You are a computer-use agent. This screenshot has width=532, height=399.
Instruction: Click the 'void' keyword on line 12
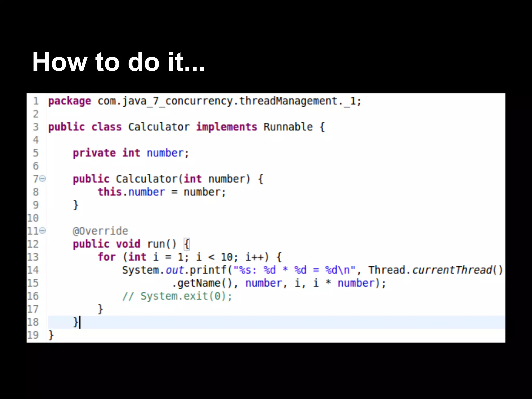coord(128,244)
